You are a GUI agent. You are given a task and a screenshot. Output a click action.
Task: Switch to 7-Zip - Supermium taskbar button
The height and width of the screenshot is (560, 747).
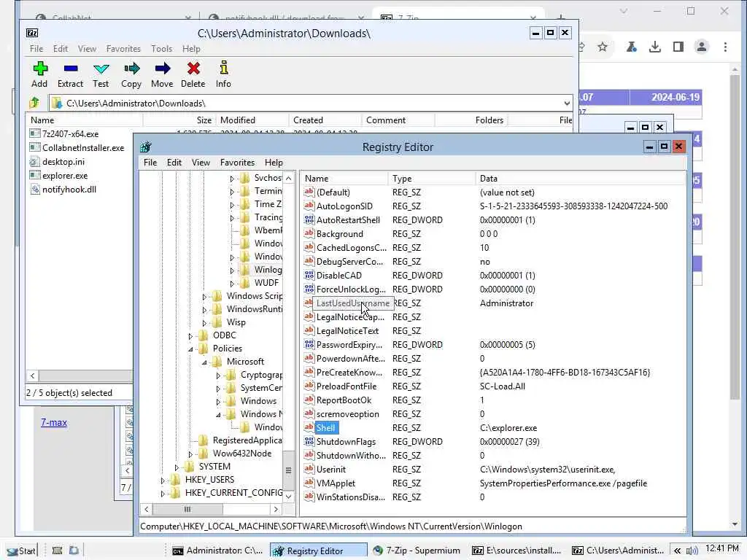coord(417,551)
